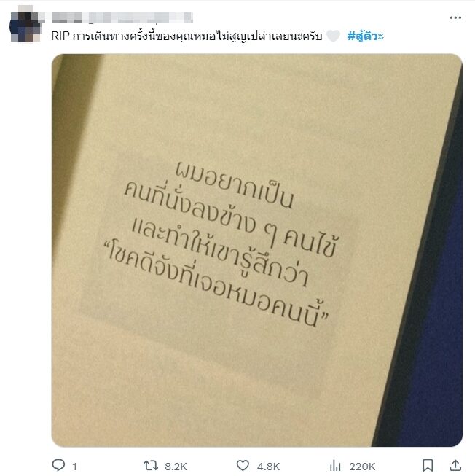Screen dimensions: 475x476
Task: Click the blurred account display name
Action: click(x=122, y=17)
